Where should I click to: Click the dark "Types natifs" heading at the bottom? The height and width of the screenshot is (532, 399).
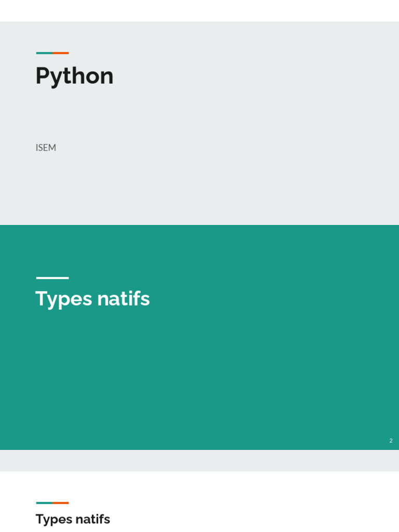(73, 519)
